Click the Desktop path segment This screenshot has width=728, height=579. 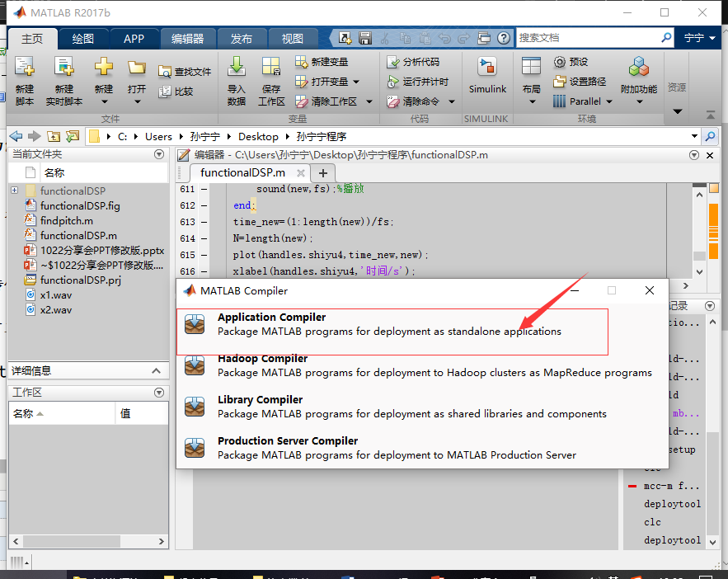258,137
